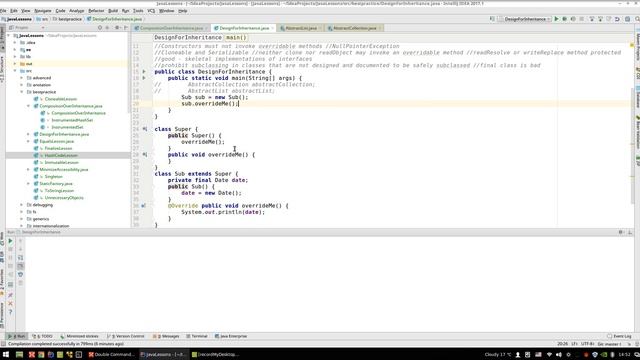Image resolution: width=640 pixels, height=360 pixels.
Task: Open the Event Log
Action: (x=619, y=336)
